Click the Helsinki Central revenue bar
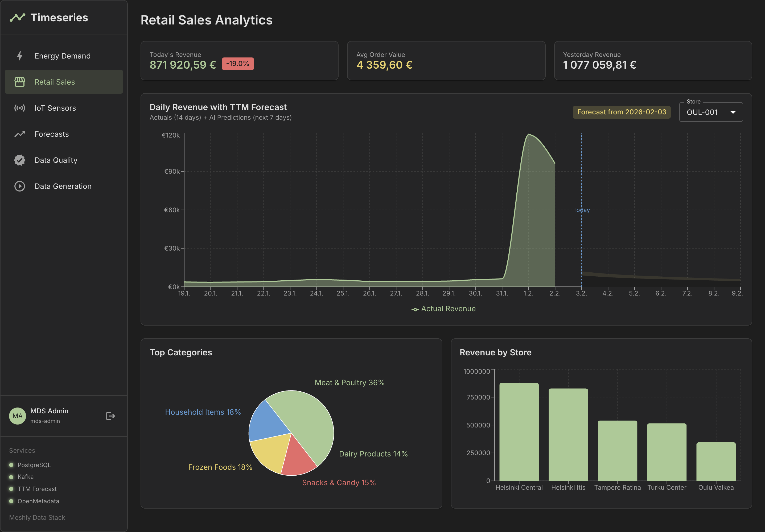The width and height of the screenshot is (765, 532). 519,431
